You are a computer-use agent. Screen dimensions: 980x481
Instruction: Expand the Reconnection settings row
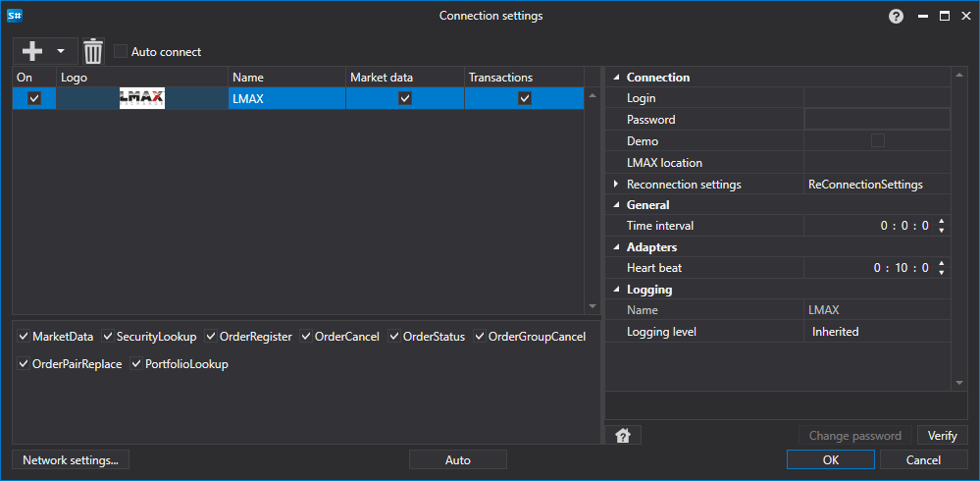616,185
